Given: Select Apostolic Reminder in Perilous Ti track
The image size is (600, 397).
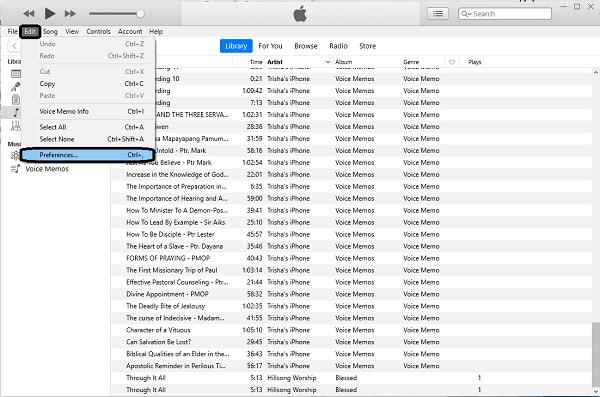Looking at the screenshot, I should (x=176, y=366).
